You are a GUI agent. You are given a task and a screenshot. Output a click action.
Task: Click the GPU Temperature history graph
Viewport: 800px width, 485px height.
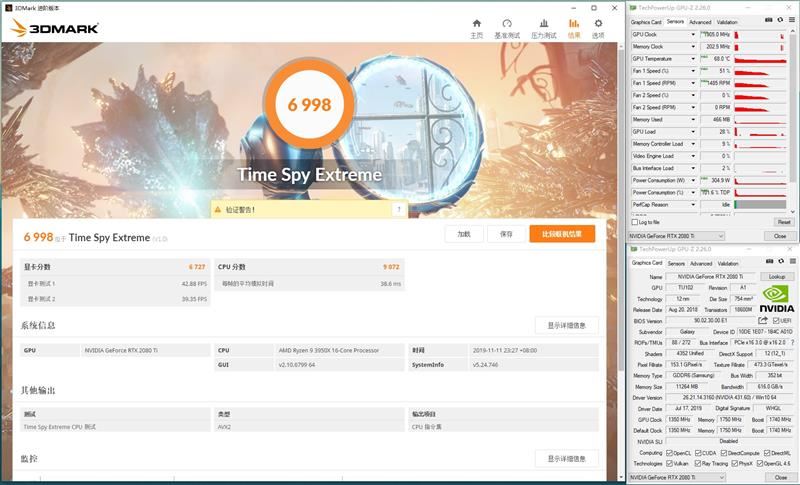click(x=760, y=59)
